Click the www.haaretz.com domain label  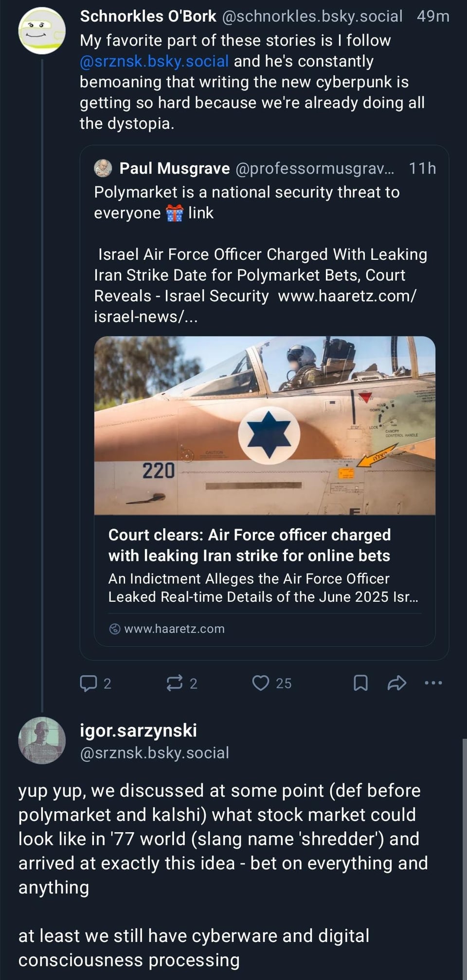(x=174, y=629)
